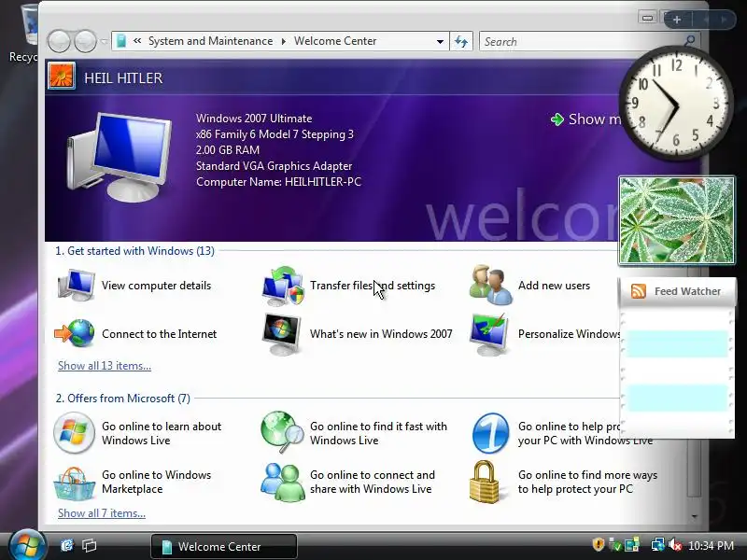
Task: Open the Windows Start orb
Action: pyautogui.click(x=27, y=544)
